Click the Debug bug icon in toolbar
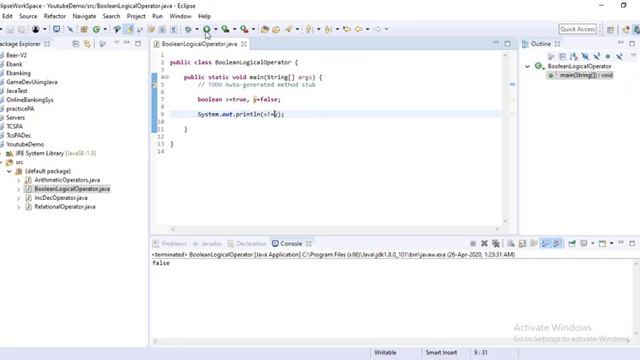640x360 pixels. tap(188, 29)
